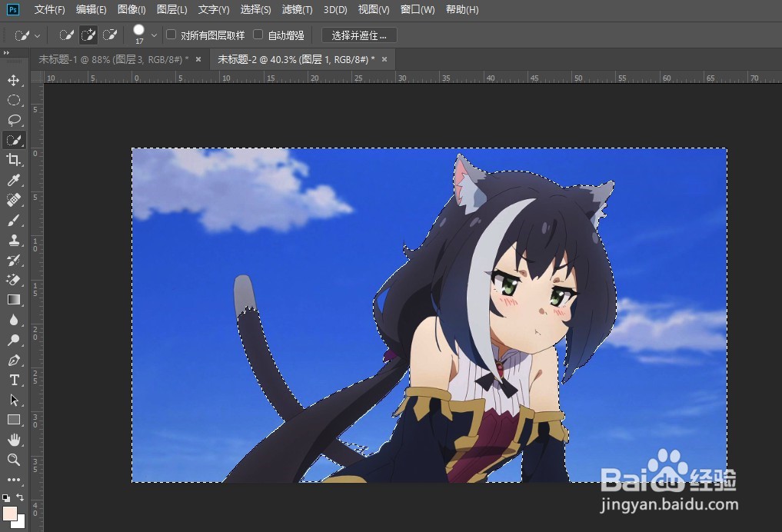Image resolution: width=782 pixels, height=532 pixels.
Task: Open the extra tools ellipsis menu
Action: click(x=14, y=480)
